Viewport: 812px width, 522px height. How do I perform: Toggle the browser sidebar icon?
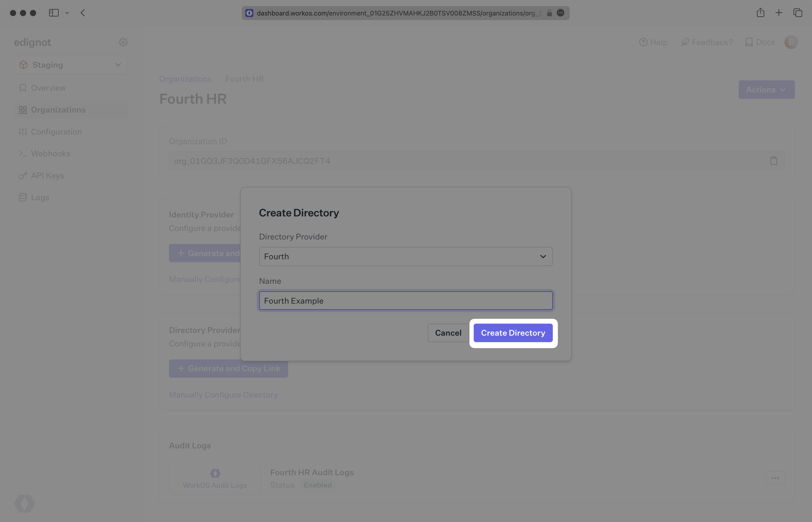(54, 13)
